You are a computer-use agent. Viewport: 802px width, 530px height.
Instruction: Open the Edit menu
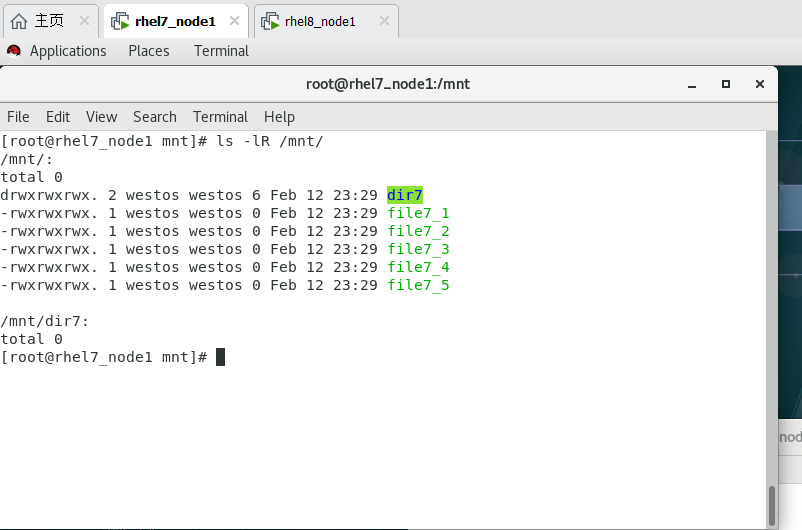[58, 117]
